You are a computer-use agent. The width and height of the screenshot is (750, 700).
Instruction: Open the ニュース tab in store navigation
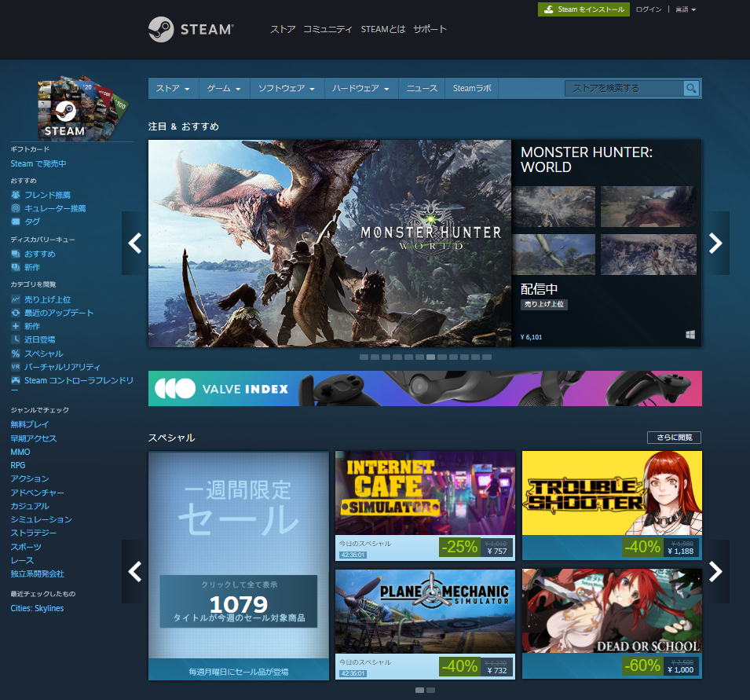[422, 89]
